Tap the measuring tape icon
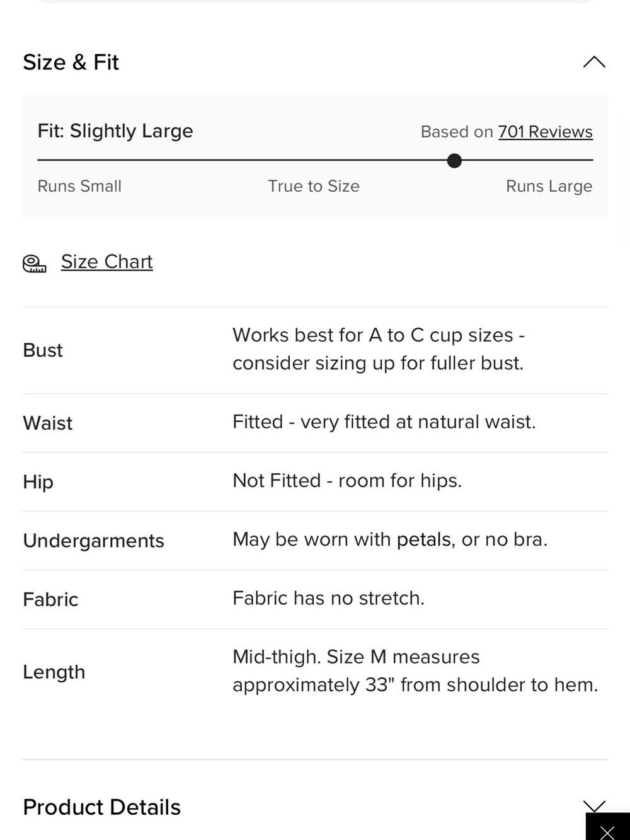630x840 pixels. tap(35, 263)
